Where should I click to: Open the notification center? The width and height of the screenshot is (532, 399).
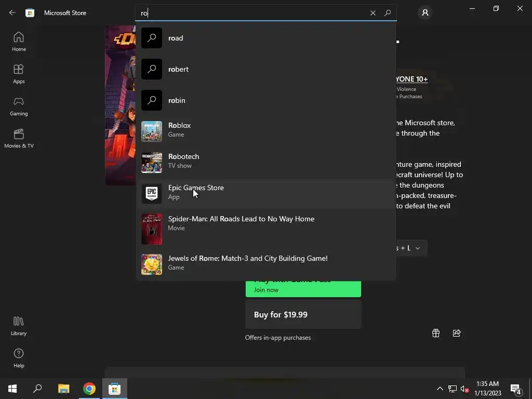pyautogui.click(x=516, y=389)
